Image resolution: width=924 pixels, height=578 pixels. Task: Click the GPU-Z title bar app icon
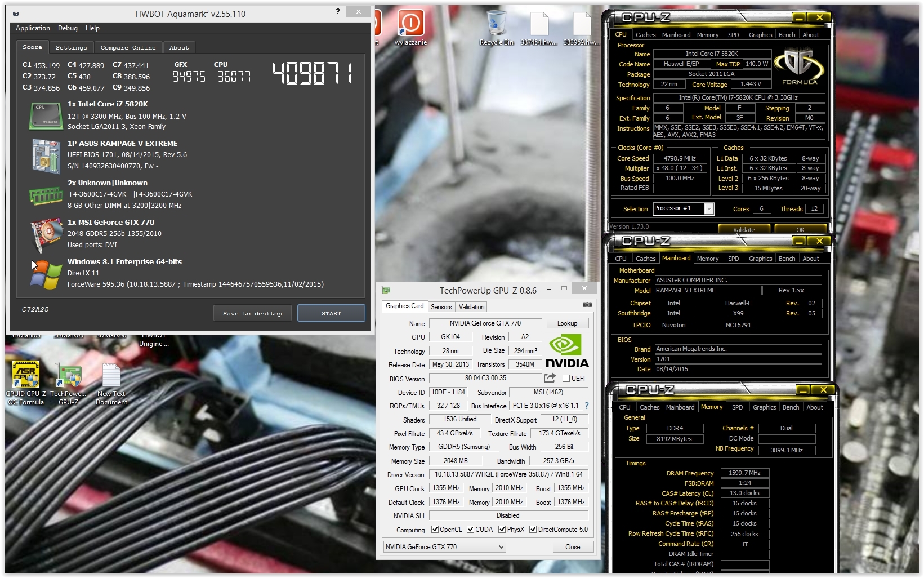click(x=386, y=290)
